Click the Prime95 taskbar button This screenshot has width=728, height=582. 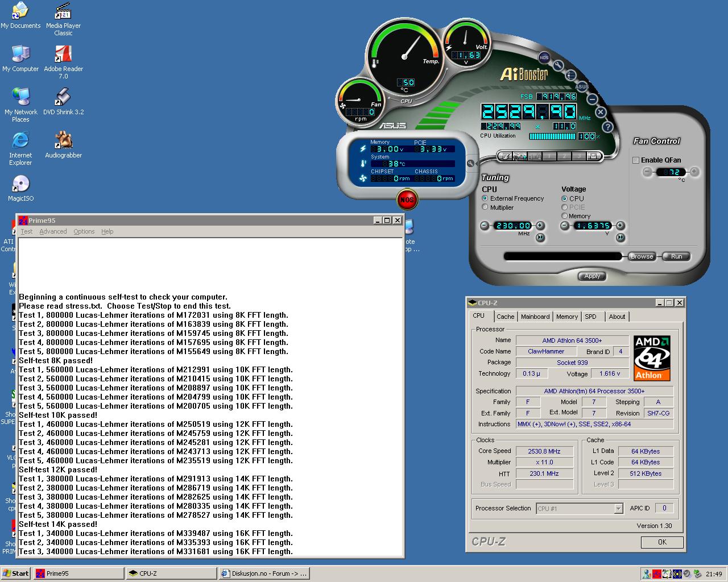(79, 573)
